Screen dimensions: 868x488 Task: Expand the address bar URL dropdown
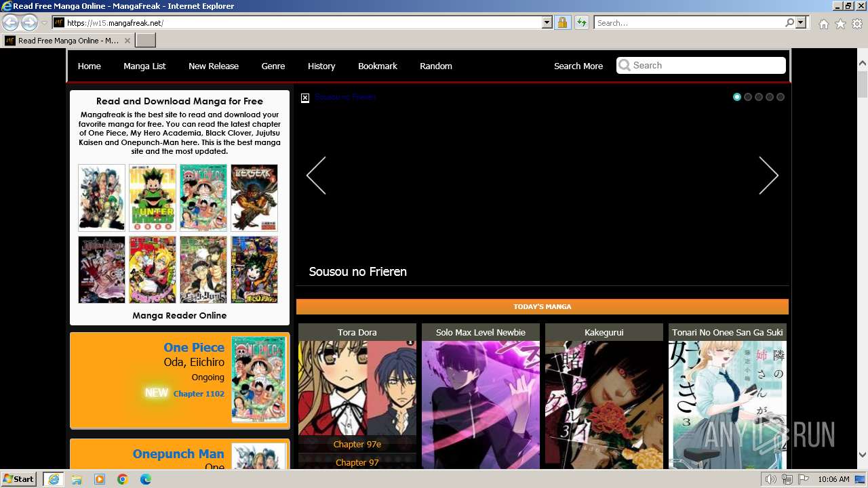tap(547, 22)
